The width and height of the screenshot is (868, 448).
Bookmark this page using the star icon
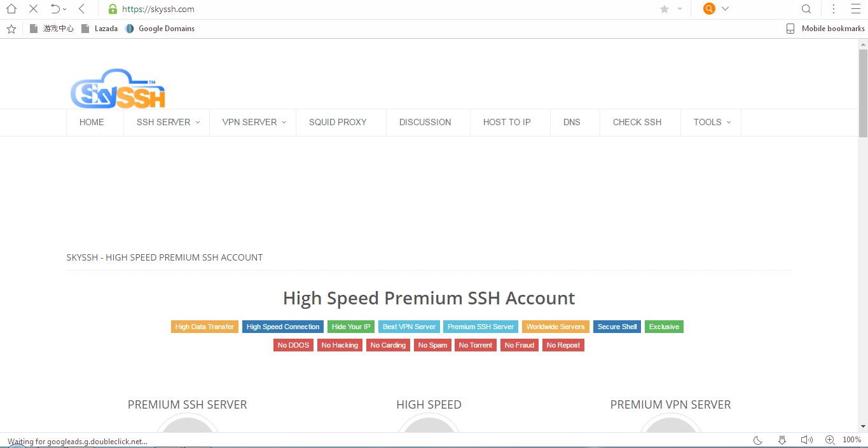[x=665, y=9]
